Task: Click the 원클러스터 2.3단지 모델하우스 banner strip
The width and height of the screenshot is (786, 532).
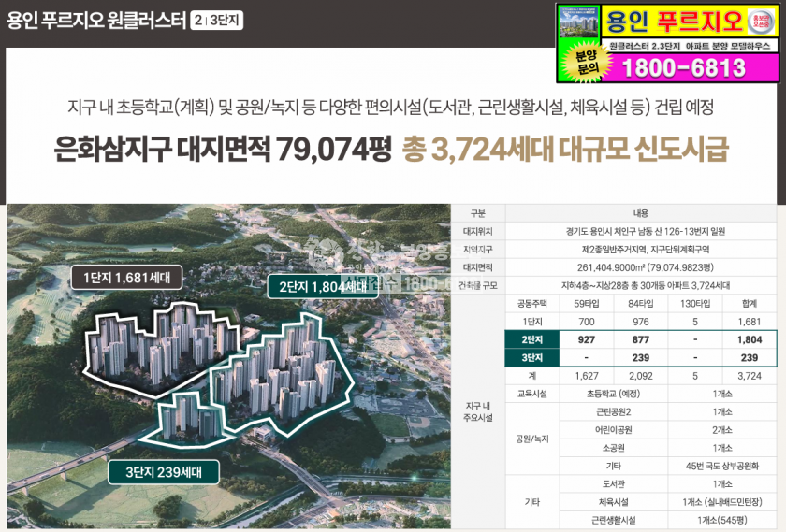Action: (690, 46)
